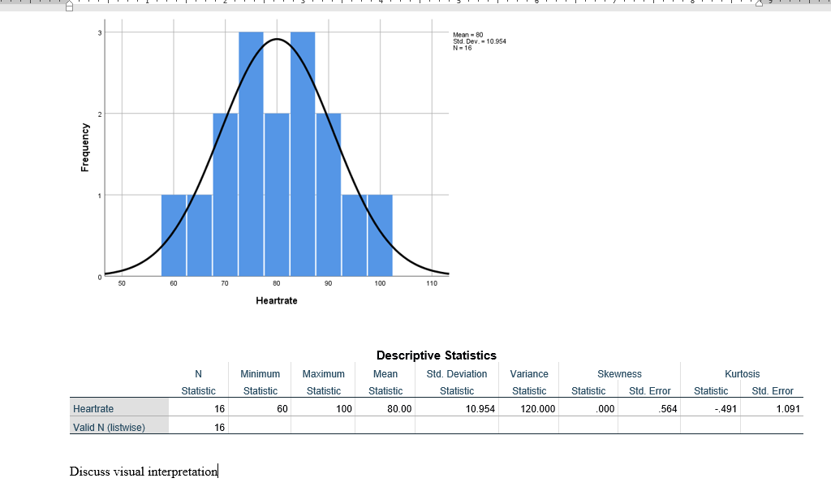Screen dimensions: 831x504
Task: Click the N value 16 in Heartrate row
Action: (x=219, y=409)
